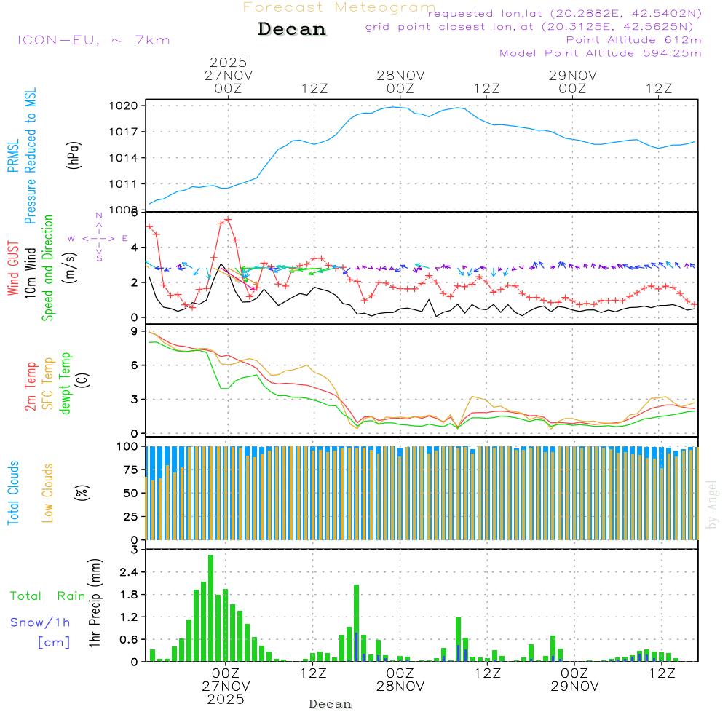Select the Model Point Altitude 594.25m text
The width and height of the screenshot is (728, 728).
[601, 53]
